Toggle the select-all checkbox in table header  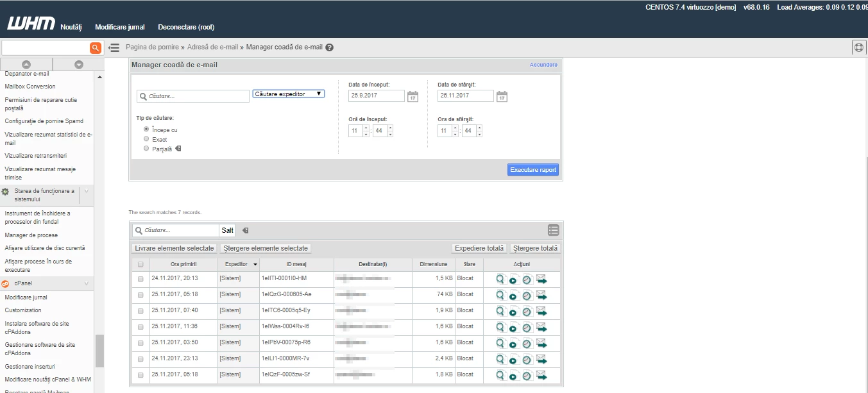pyautogui.click(x=140, y=264)
